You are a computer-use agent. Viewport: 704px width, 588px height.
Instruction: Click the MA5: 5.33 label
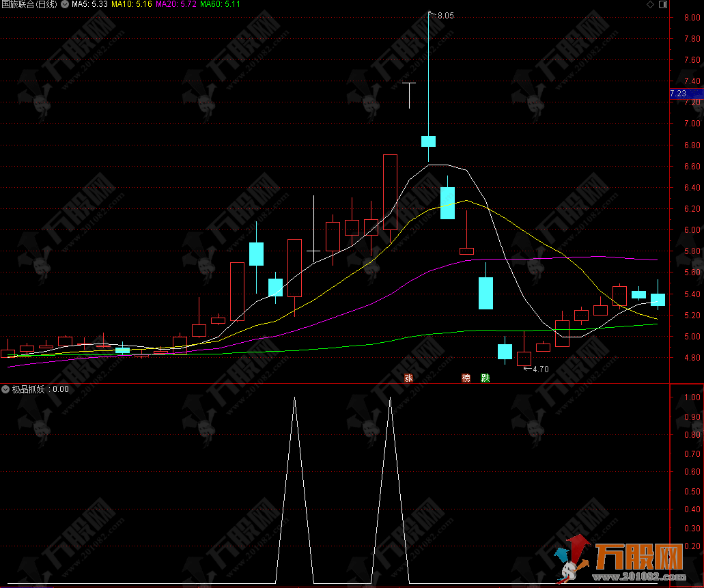coord(90,5)
